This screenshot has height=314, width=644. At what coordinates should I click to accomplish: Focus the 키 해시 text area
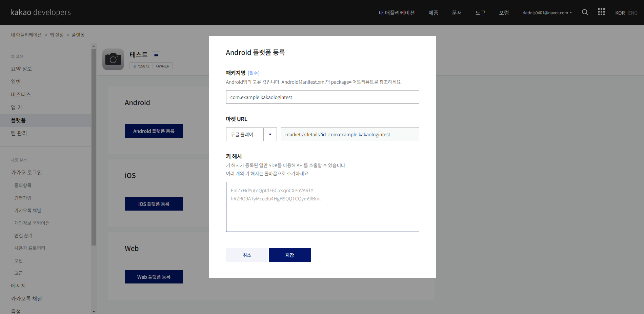pyautogui.click(x=323, y=207)
